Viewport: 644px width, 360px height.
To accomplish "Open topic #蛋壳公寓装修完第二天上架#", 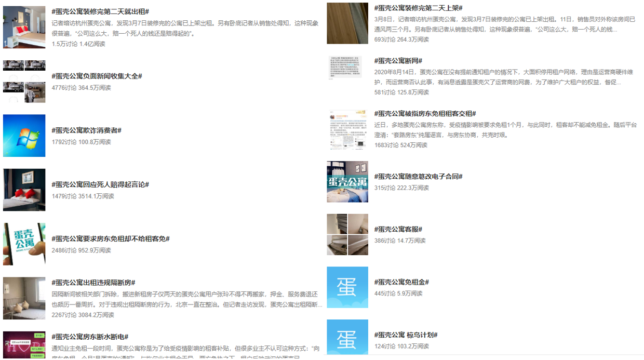I will point(418,8).
